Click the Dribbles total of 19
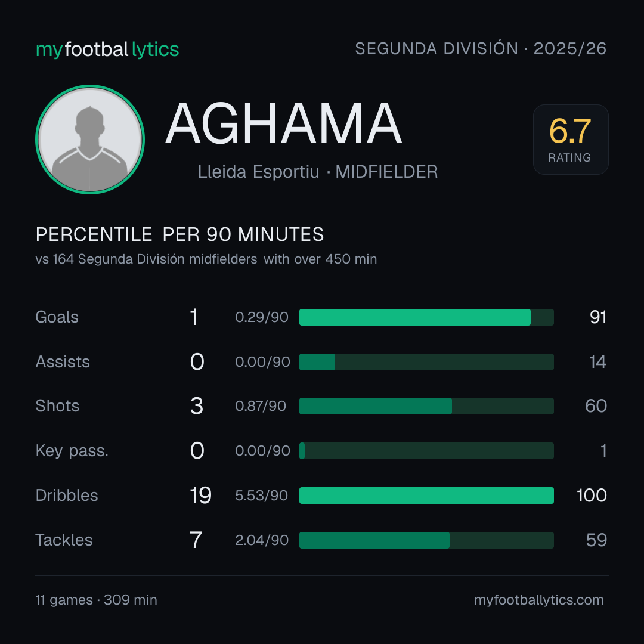644x644 pixels. click(x=200, y=496)
